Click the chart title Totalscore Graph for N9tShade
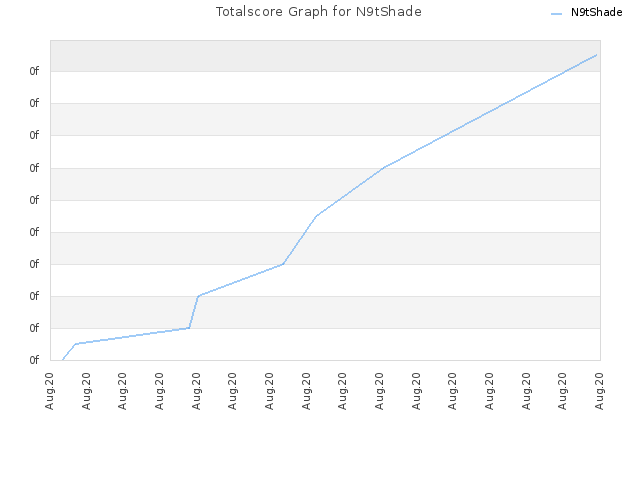Viewport: 640px width, 480px height. [x=318, y=12]
